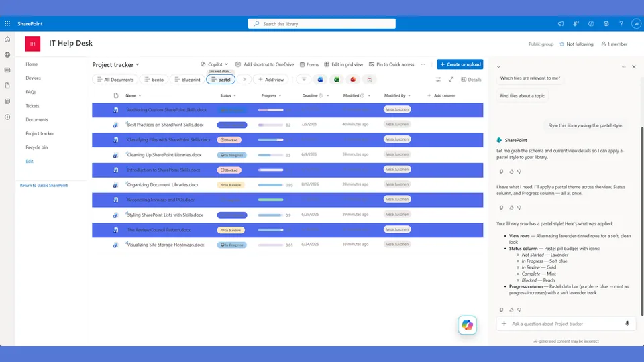
Task: Click the IH site logo tile
Action: tap(33, 44)
